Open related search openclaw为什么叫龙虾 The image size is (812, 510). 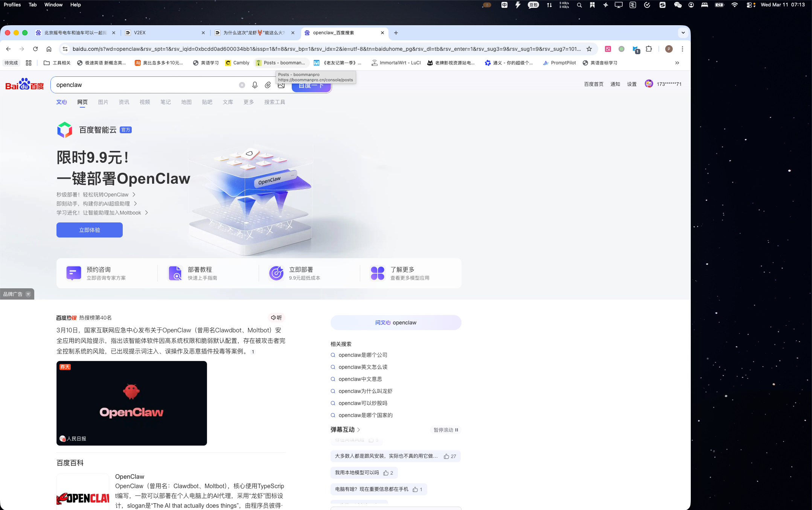(365, 391)
